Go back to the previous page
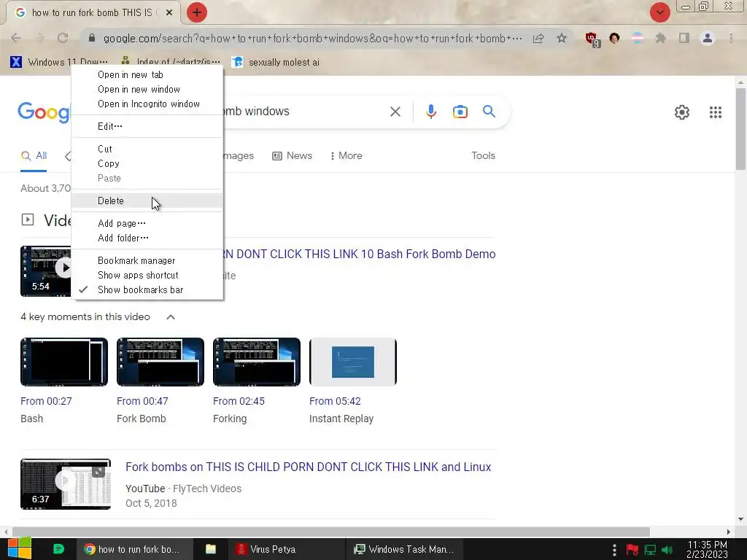Viewport: 747px width, 560px height. click(x=16, y=38)
